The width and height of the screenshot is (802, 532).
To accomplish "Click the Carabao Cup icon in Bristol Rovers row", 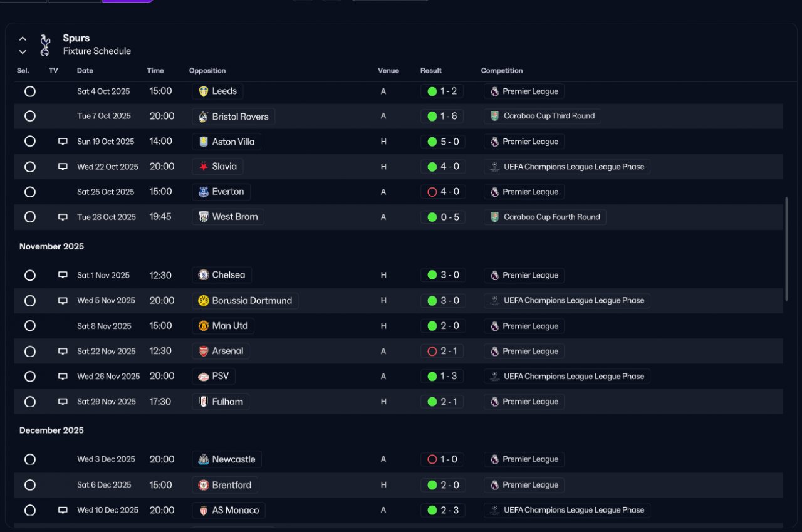I will [495, 117].
